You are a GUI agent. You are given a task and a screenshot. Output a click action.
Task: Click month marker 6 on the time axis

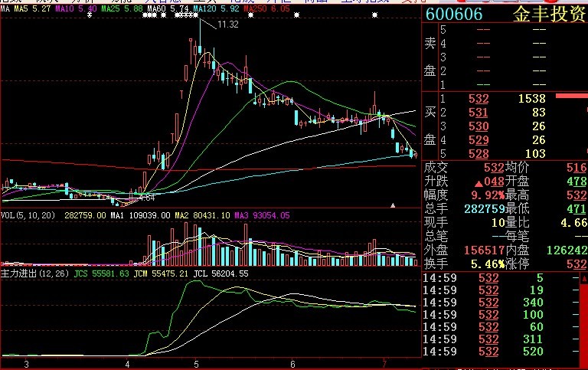[x=292, y=365]
